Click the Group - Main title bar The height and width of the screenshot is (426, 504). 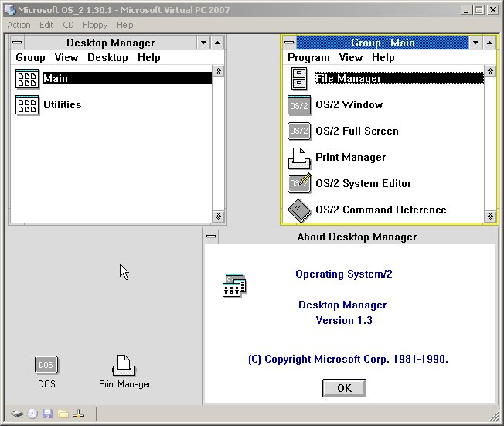pyautogui.click(x=383, y=43)
